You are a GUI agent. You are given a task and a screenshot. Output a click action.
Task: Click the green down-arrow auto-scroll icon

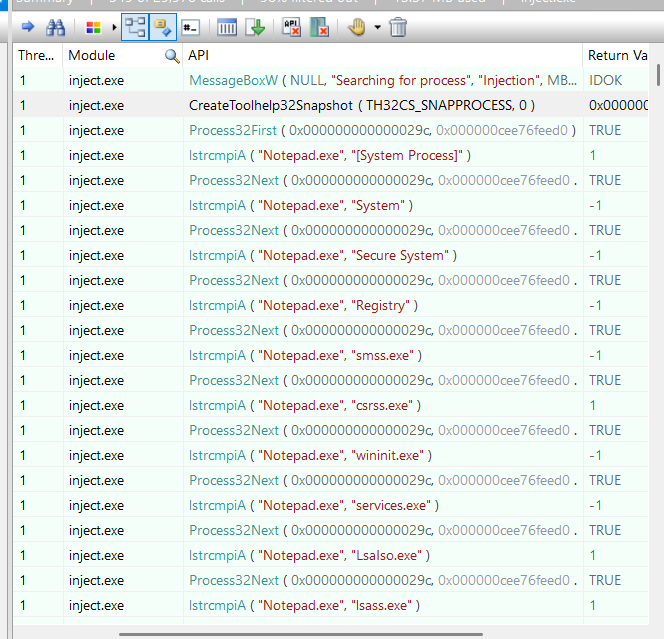[x=255, y=27]
